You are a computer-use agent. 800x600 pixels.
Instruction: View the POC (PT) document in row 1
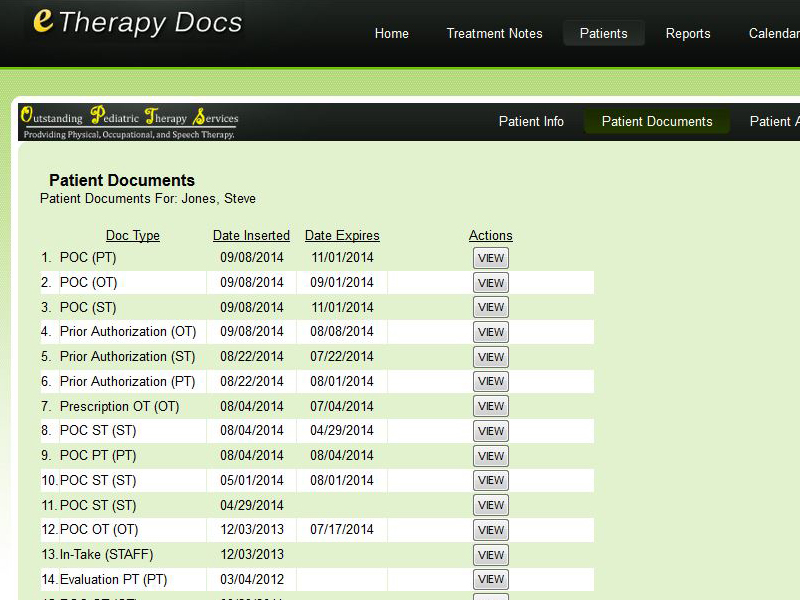click(490, 258)
